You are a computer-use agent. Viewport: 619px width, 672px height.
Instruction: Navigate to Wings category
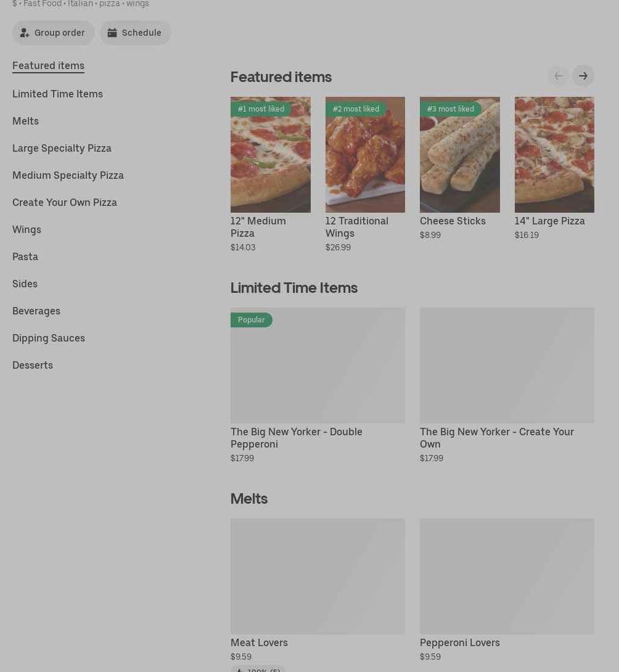point(27,229)
